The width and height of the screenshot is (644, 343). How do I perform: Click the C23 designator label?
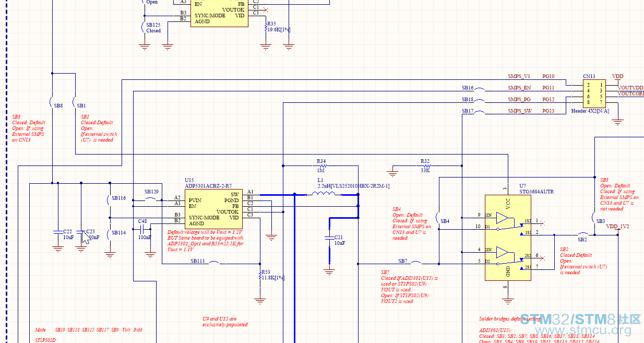90,231
